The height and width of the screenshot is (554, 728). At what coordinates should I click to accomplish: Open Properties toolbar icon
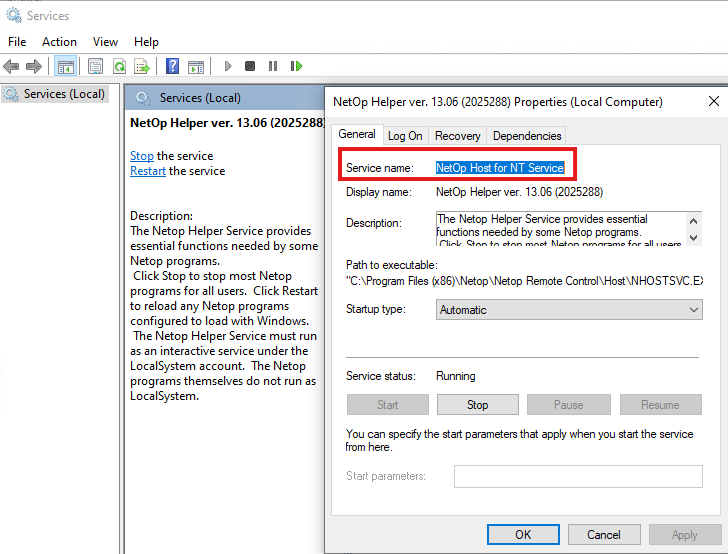point(96,66)
